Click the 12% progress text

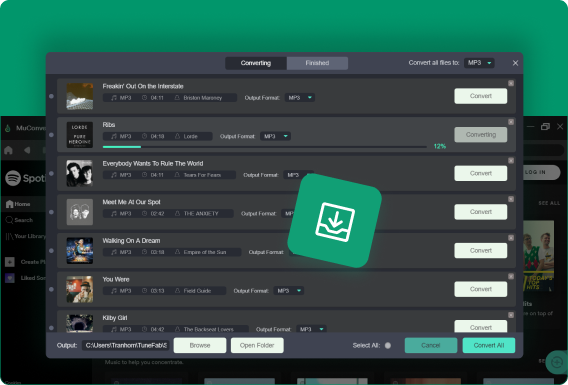point(440,147)
